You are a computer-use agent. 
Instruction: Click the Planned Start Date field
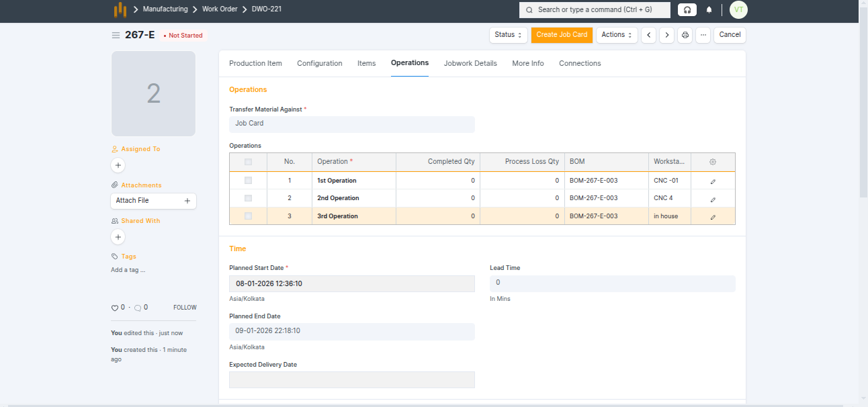(x=351, y=283)
